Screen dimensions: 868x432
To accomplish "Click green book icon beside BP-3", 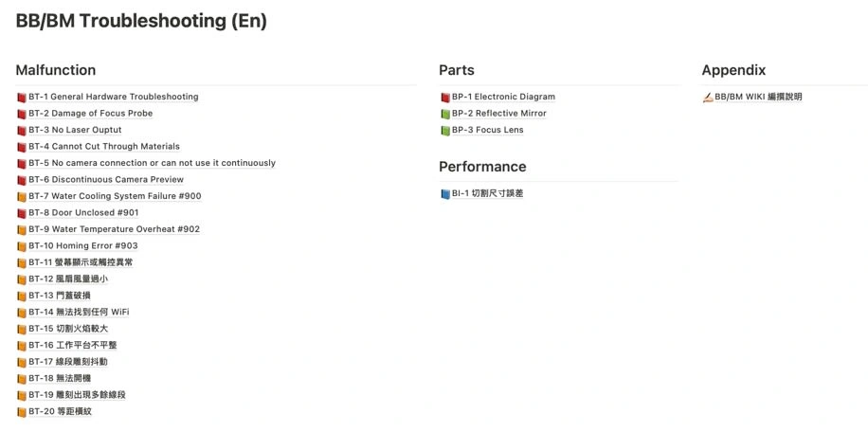I will tap(445, 131).
